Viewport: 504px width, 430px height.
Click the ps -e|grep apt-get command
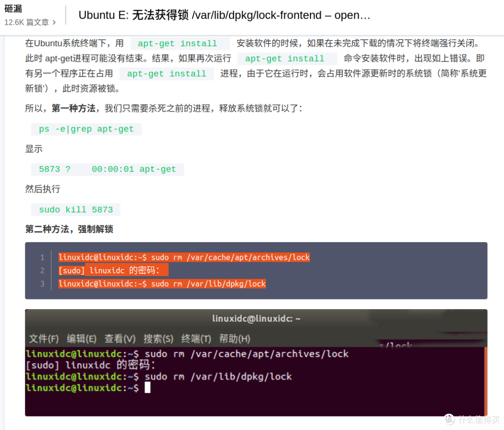click(x=86, y=129)
